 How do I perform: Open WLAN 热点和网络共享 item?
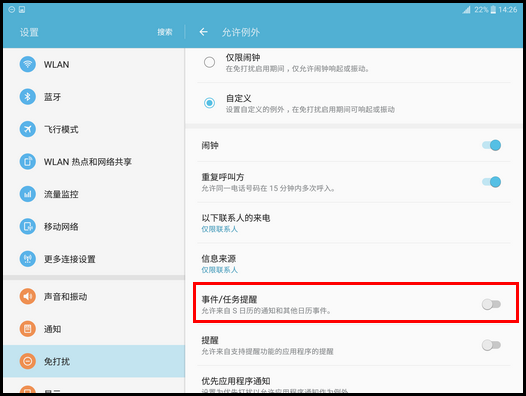(x=94, y=162)
